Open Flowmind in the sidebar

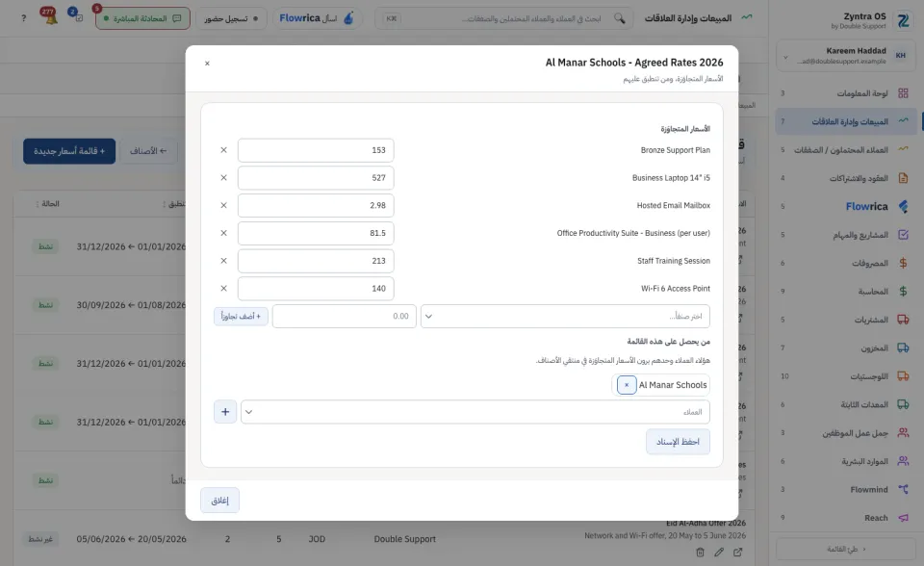(846, 489)
